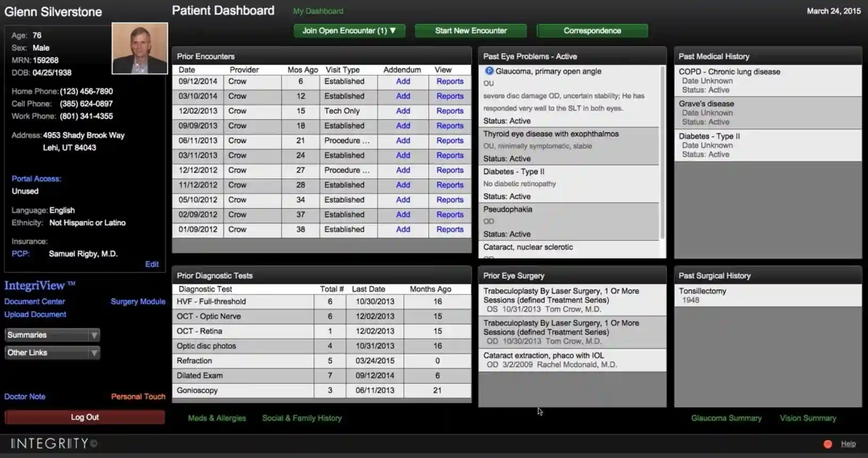Open Glaucoma Summary tab
Viewport: 868px width, 458px height.
pyautogui.click(x=726, y=418)
